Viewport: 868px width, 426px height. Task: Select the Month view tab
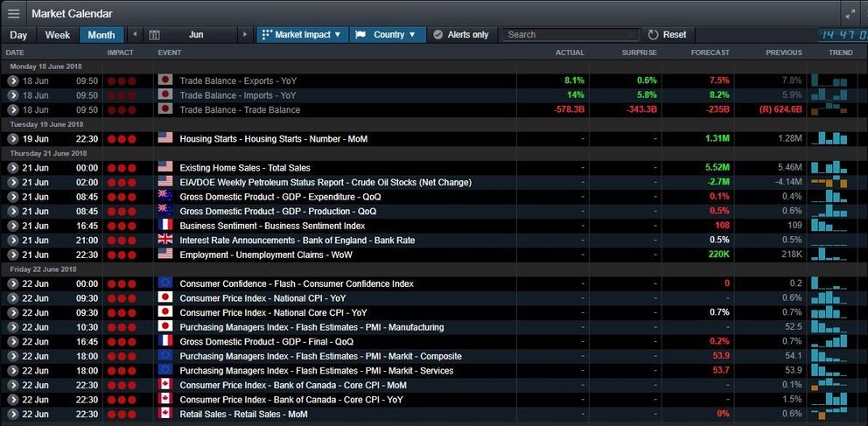point(101,35)
